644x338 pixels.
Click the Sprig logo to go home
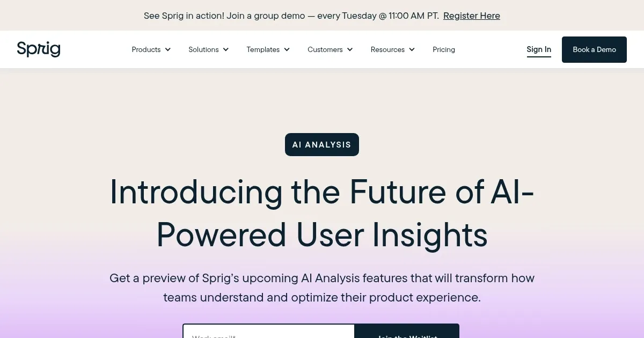click(x=38, y=49)
